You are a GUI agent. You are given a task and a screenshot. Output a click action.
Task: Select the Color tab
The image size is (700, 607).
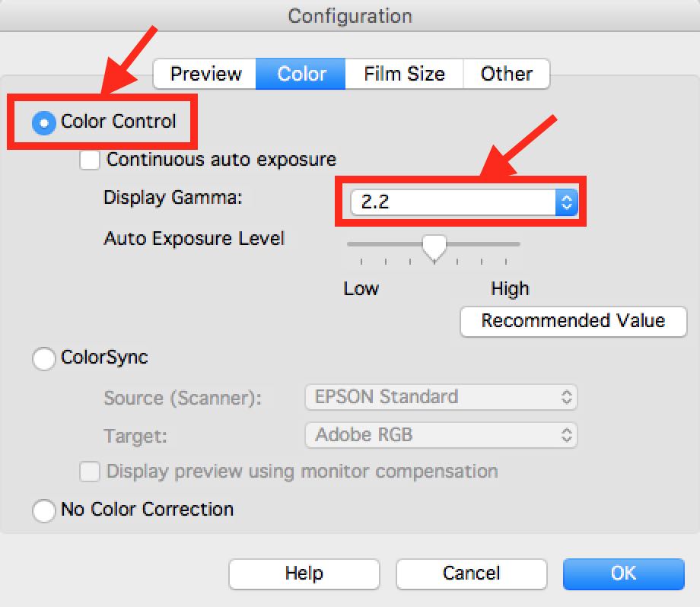pos(301,74)
